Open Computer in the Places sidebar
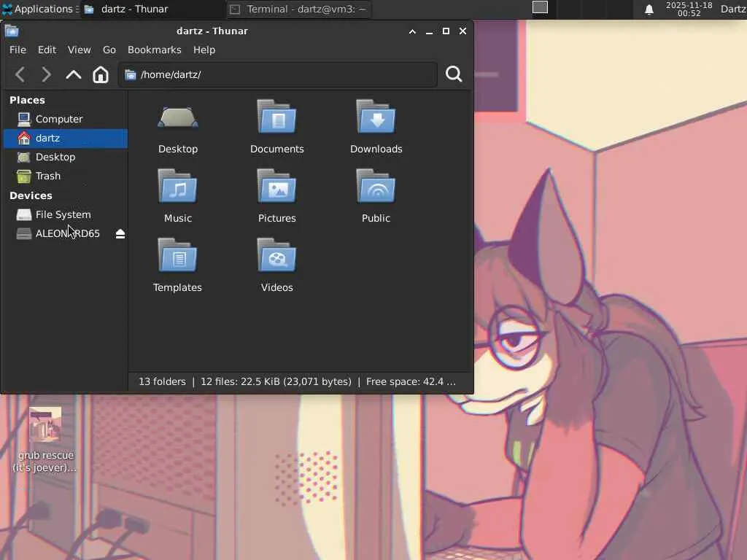The width and height of the screenshot is (747, 560). point(65,119)
